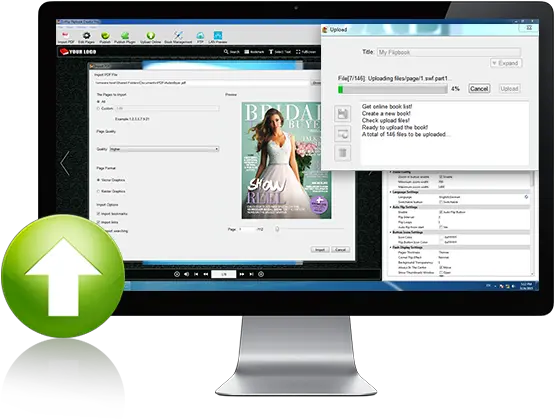Viewport: 557px width, 419px height.
Task: Click Import in the Import PDF dialog
Action: click(320, 250)
